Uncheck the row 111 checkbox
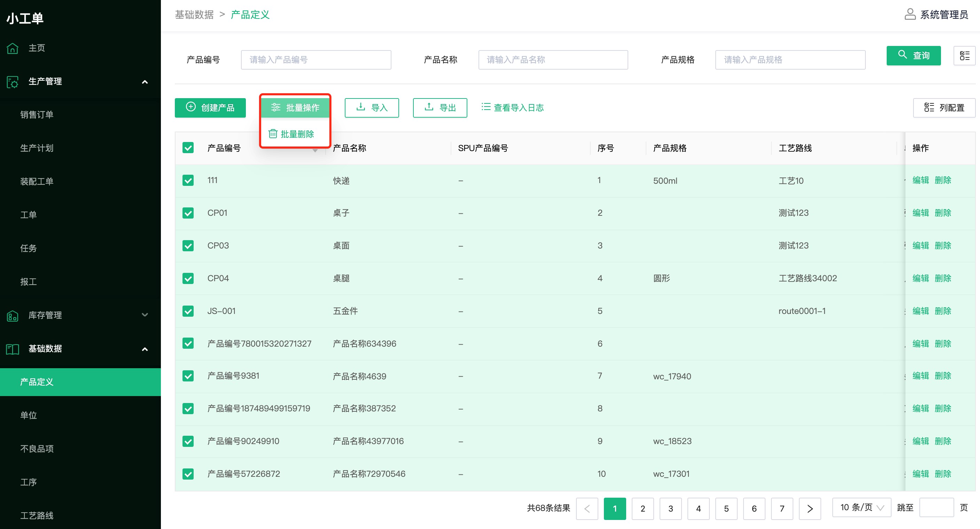This screenshot has height=529, width=980. 188,180
